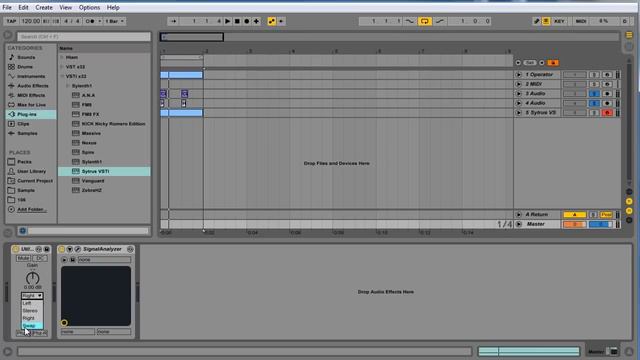Select the Max for Live category

31,105
